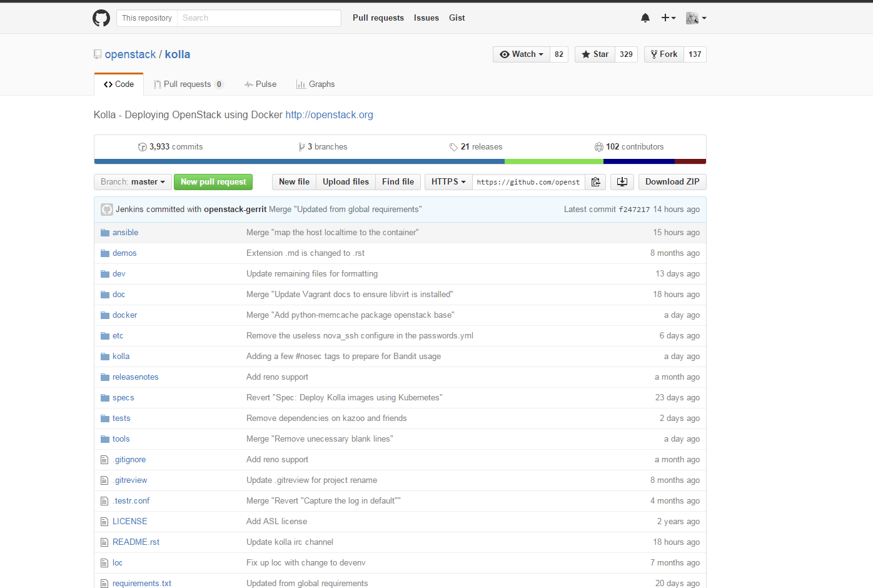Open latest commit f247217
This screenshot has height=588, width=873.
point(634,210)
